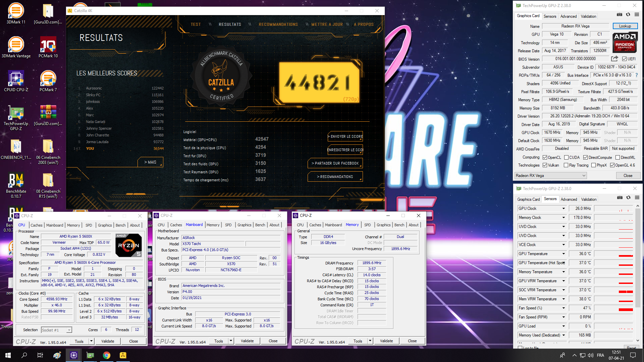This screenshot has width=644, height=362.
Task: Open the RECOMMANDATIONS tab in Catzilla
Action: [278, 24]
